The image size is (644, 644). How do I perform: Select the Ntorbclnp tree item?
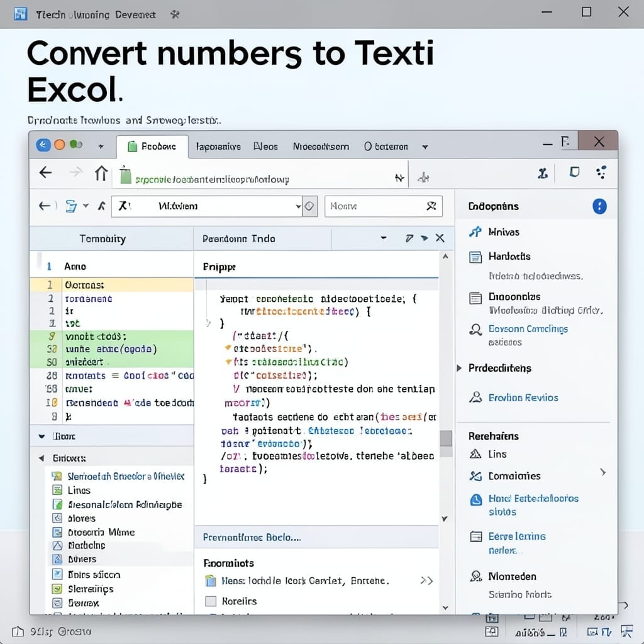tap(86, 545)
